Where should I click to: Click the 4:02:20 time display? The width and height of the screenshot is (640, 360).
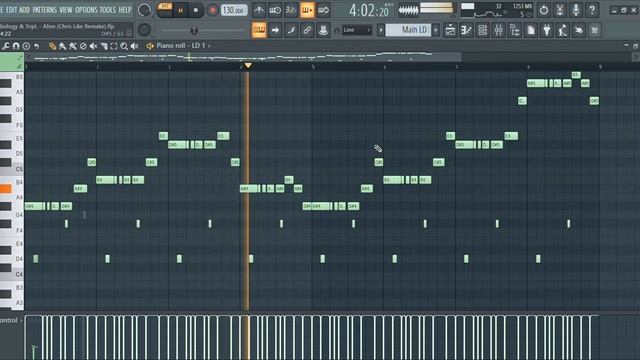(369, 10)
